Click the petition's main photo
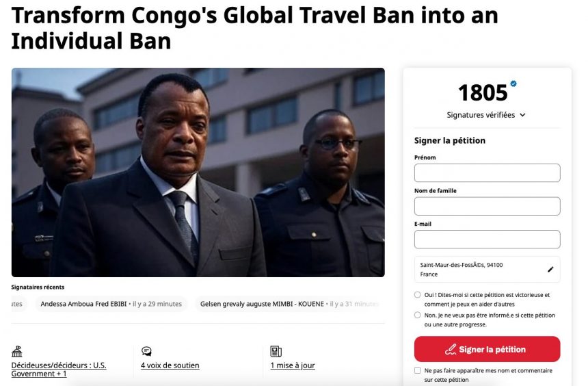 pyautogui.click(x=198, y=172)
